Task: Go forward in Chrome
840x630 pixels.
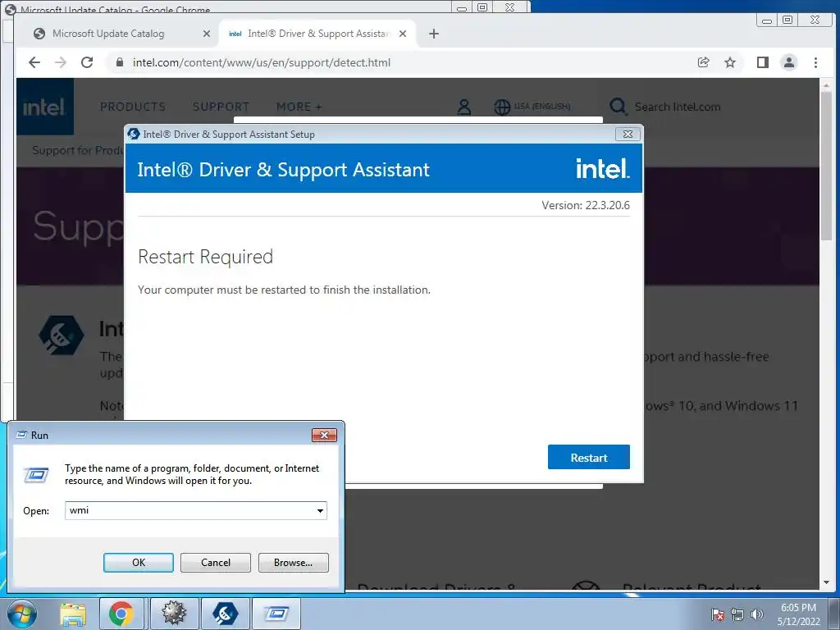Action: point(61,62)
